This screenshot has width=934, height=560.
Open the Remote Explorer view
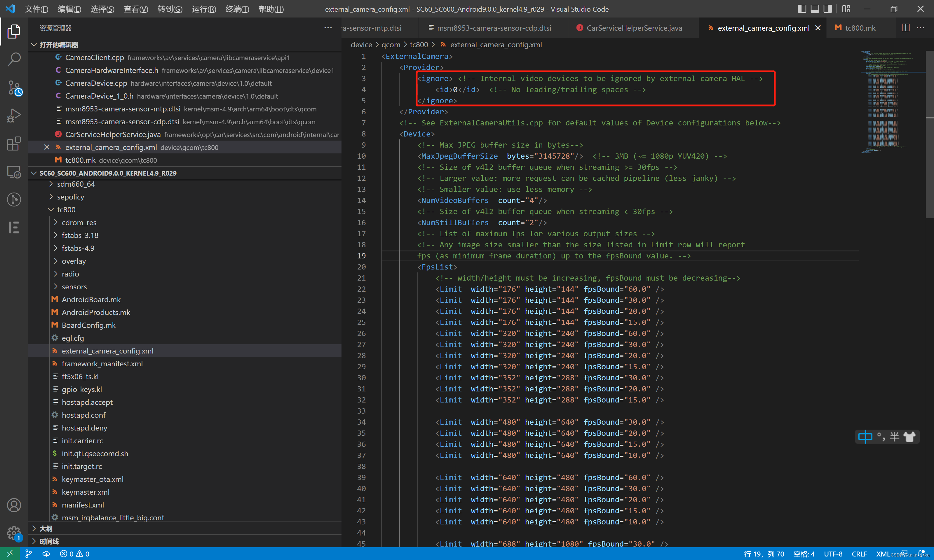(x=14, y=172)
